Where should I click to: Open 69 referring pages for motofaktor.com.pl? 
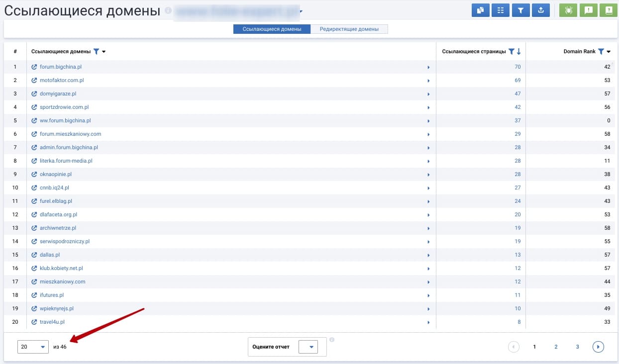click(x=517, y=80)
